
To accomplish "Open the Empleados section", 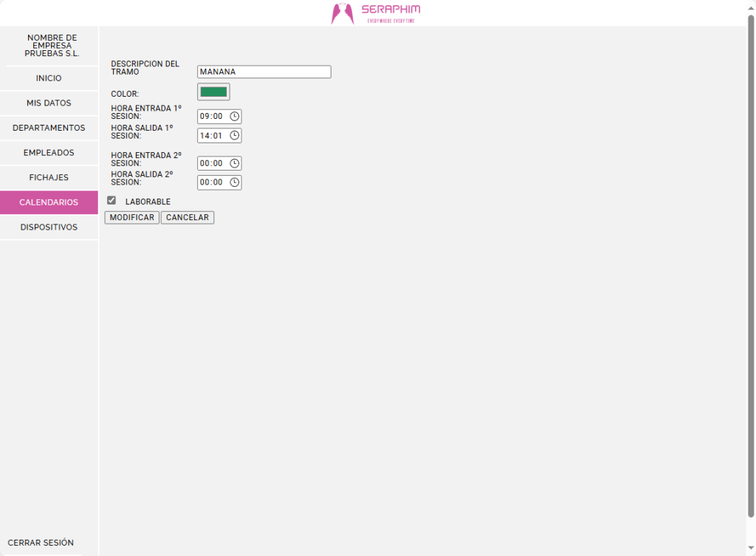I will (49, 153).
